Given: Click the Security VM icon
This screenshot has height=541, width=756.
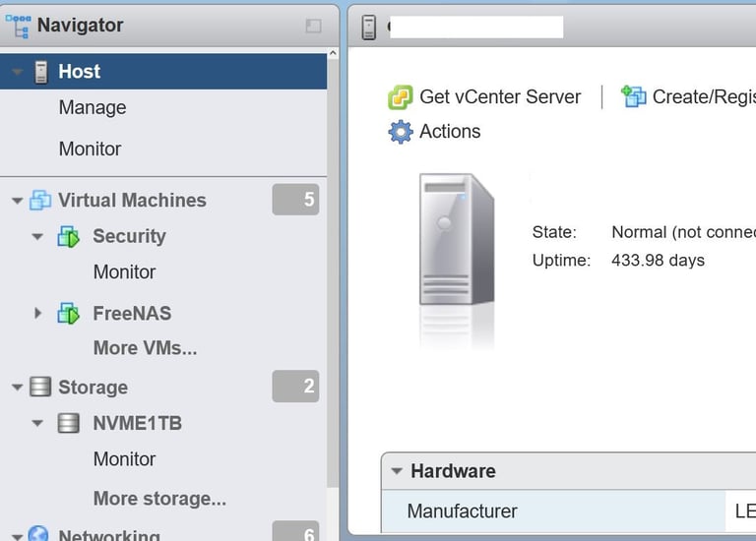Looking at the screenshot, I should [69, 236].
